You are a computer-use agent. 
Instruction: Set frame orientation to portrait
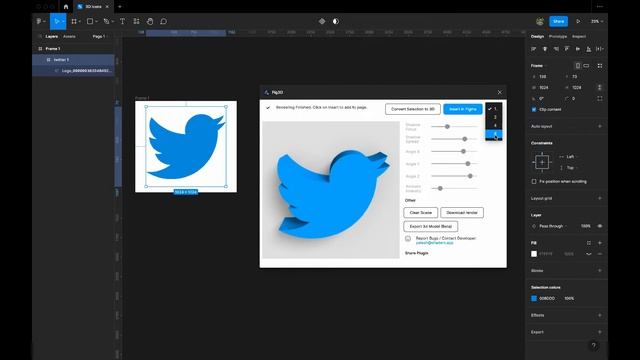578,66
